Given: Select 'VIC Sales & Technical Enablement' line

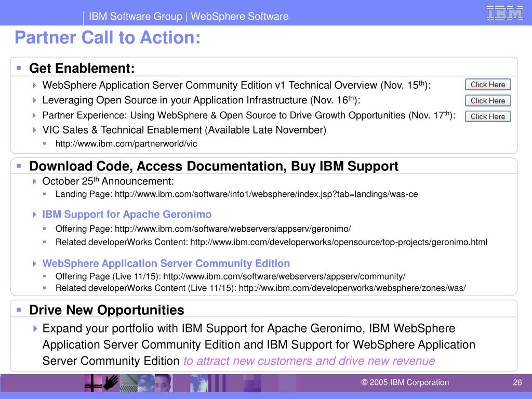Looking at the screenshot, I should tap(184, 130).
